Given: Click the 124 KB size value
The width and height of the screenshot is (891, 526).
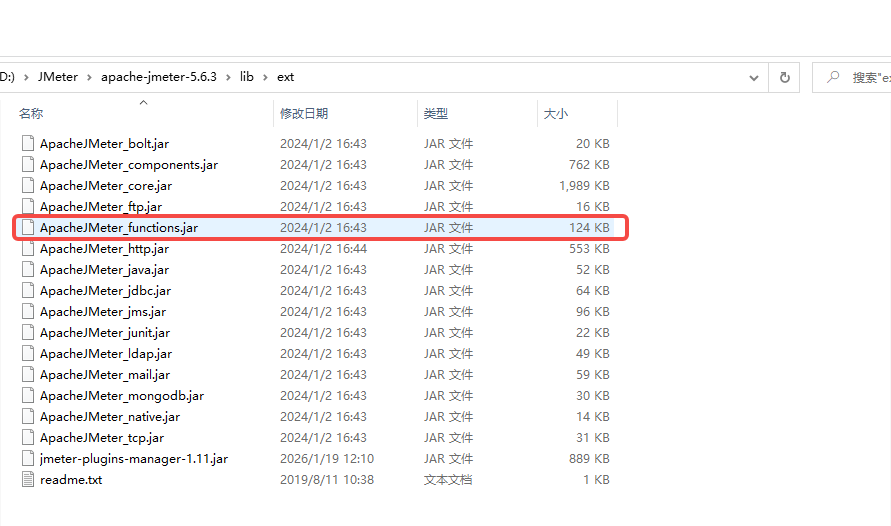Looking at the screenshot, I should (589, 228).
